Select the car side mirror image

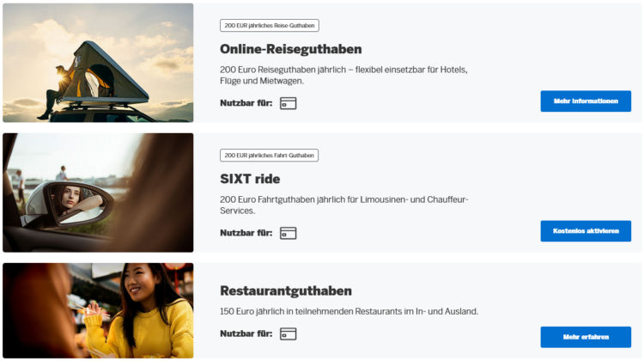(98, 193)
